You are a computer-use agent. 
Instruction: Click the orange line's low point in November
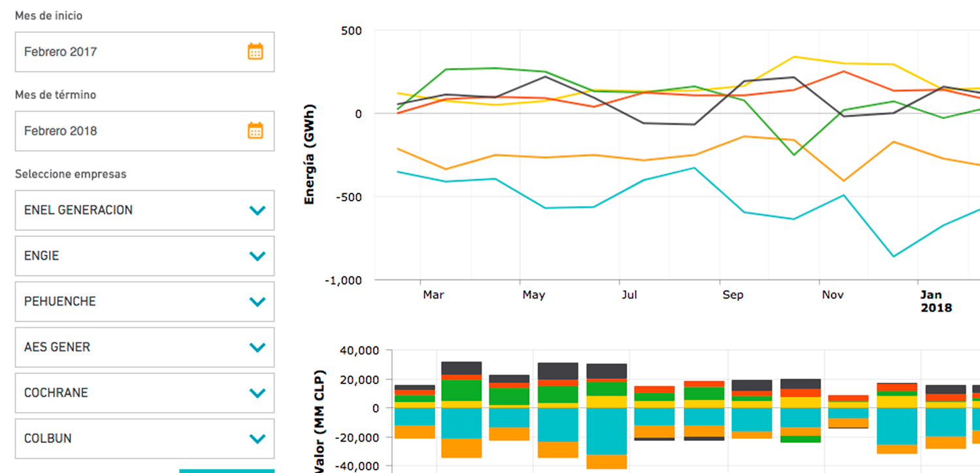pos(843,181)
